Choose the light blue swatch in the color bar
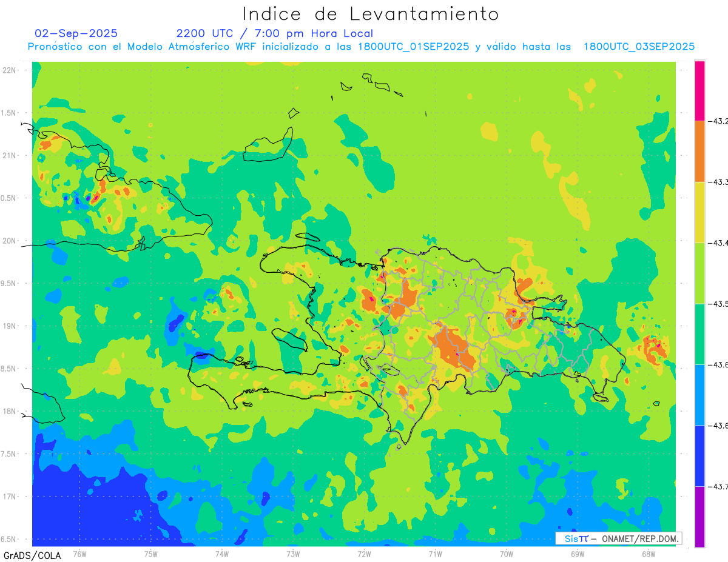 point(699,395)
